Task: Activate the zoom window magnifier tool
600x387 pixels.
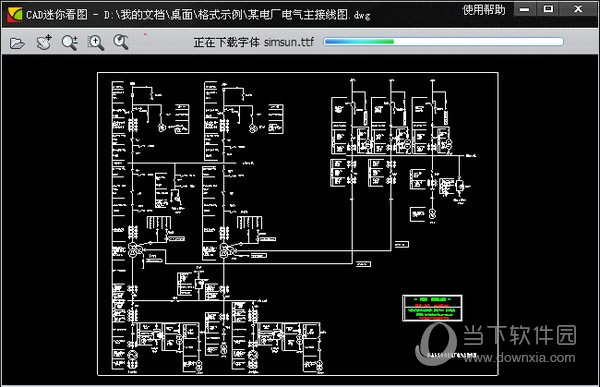Action: pos(95,42)
